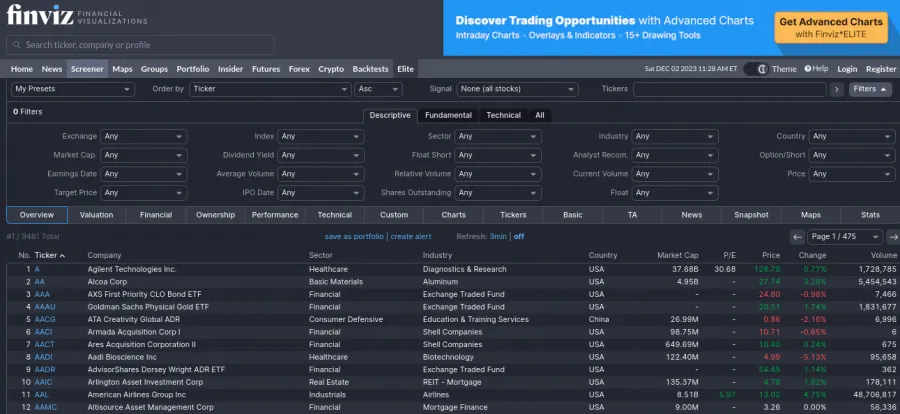
Task: Open the Exchange filter dropdown
Action: [143, 137]
